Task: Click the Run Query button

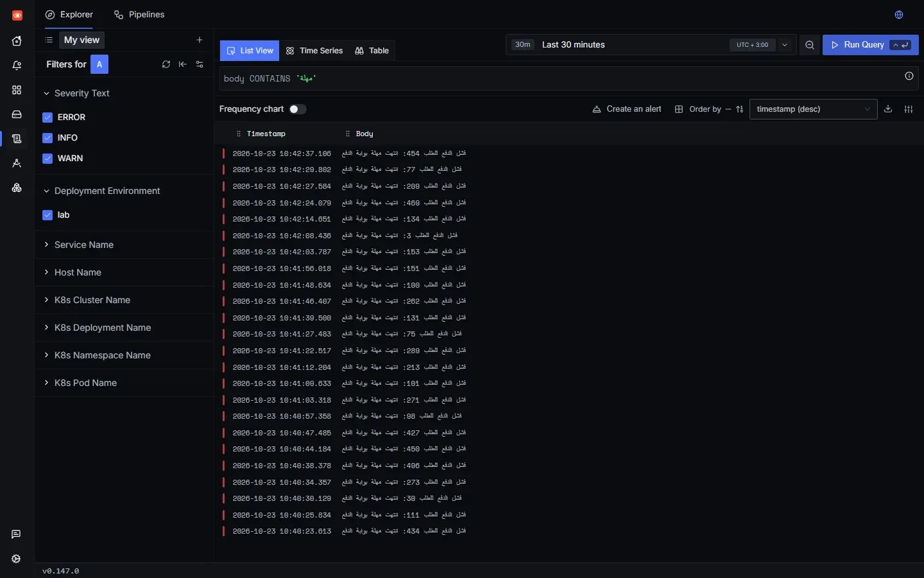Action: coord(871,45)
